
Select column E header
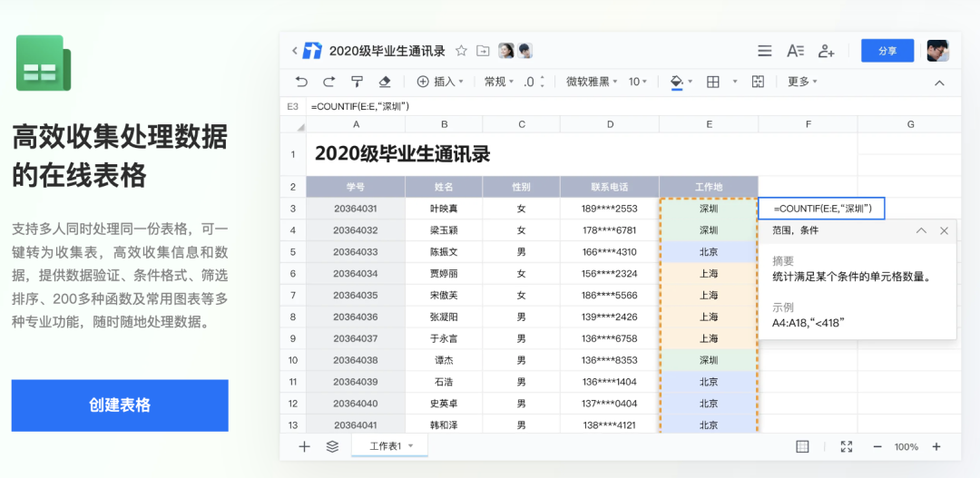click(x=709, y=124)
